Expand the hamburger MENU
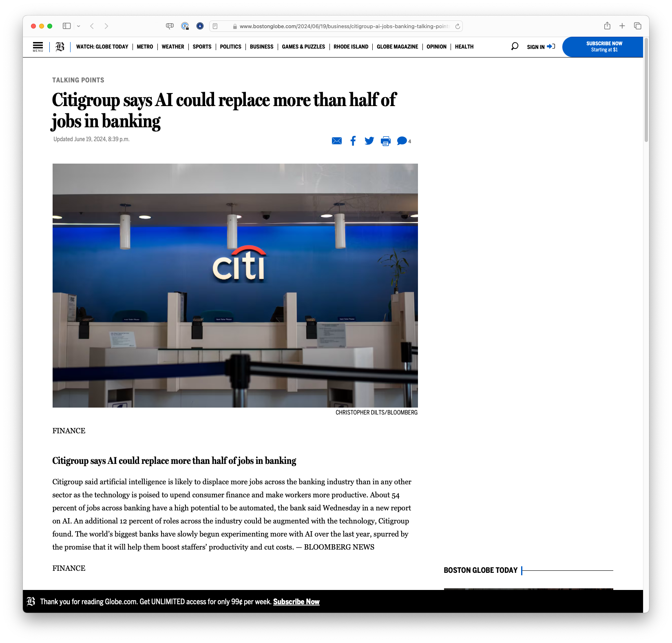The height and width of the screenshot is (643, 672). coord(38,47)
